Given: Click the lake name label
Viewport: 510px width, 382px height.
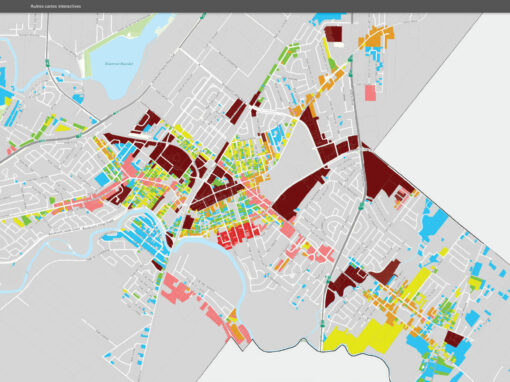Looking at the screenshot, I should [119, 63].
